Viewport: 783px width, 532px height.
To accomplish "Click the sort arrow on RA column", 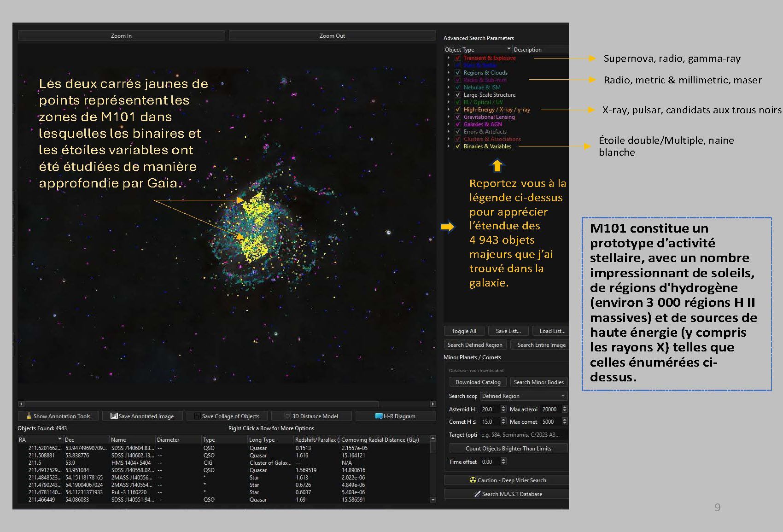I will tap(59, 439).
